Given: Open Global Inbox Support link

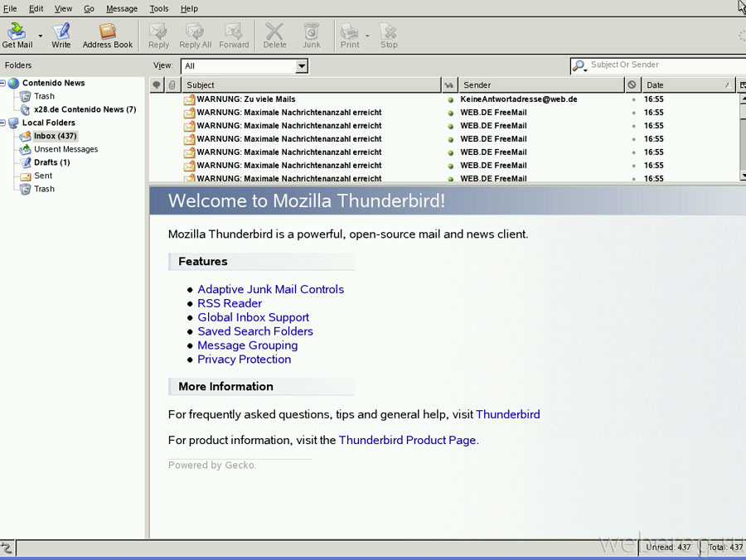Looking at the screenshot, I should click(253, 317).
